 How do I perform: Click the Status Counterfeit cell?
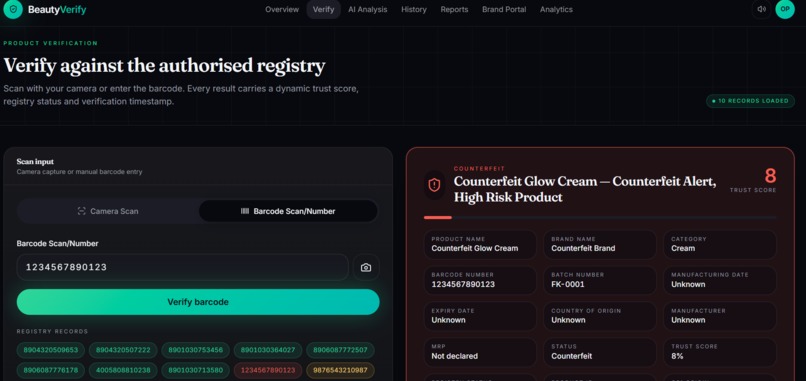point(600,352)
